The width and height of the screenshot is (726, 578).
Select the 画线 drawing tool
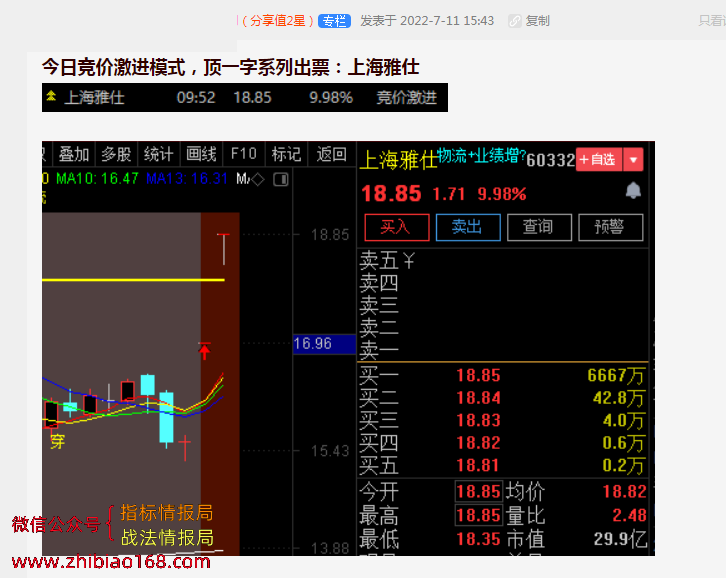coord(201,154)
